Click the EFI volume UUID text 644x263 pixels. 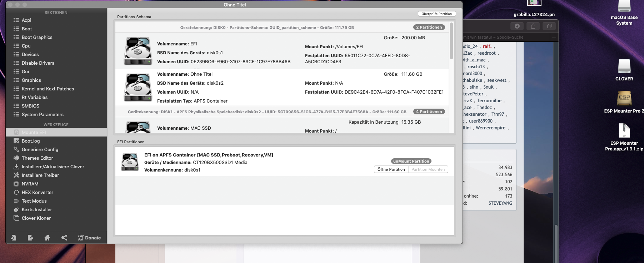pos(224,62)
